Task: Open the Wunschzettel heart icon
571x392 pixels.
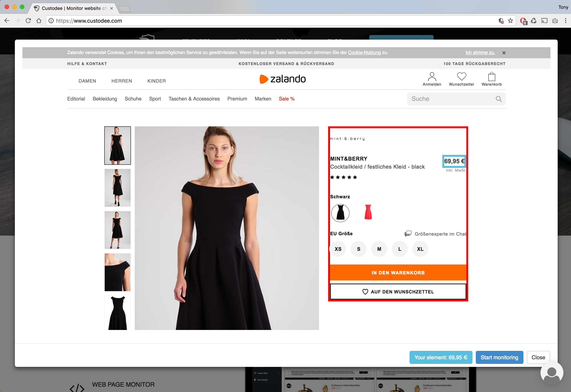Action: (461, 76)
